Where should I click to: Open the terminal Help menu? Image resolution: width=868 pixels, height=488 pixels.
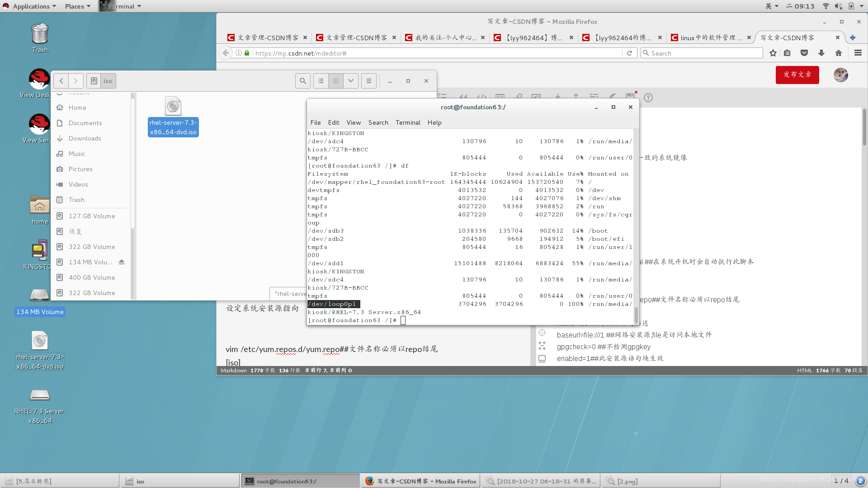point(434,122)
